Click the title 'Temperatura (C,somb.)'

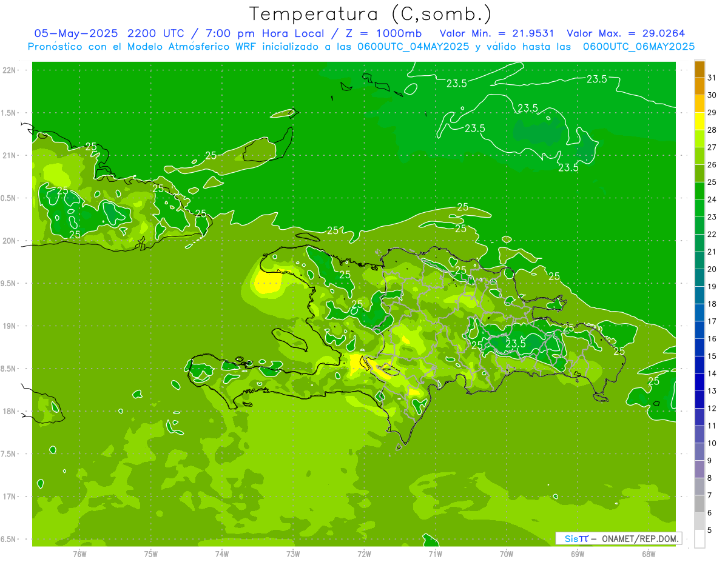coord(371,14)
